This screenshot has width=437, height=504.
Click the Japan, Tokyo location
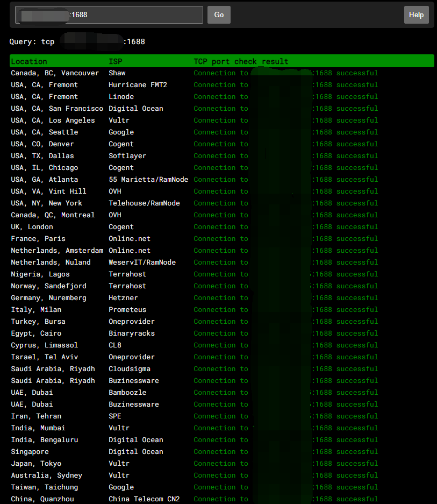click(36, 464)
